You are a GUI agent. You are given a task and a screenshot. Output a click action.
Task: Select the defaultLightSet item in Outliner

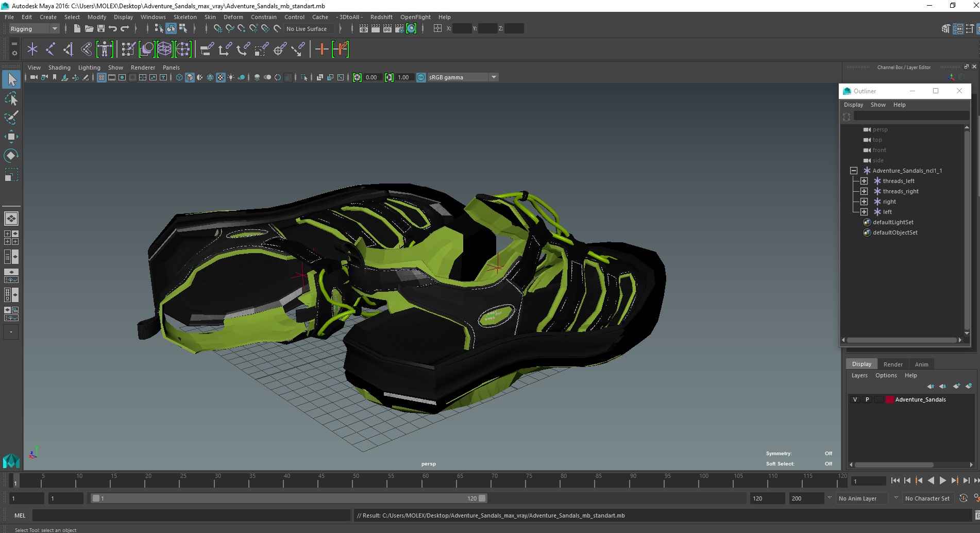(893, 222)
